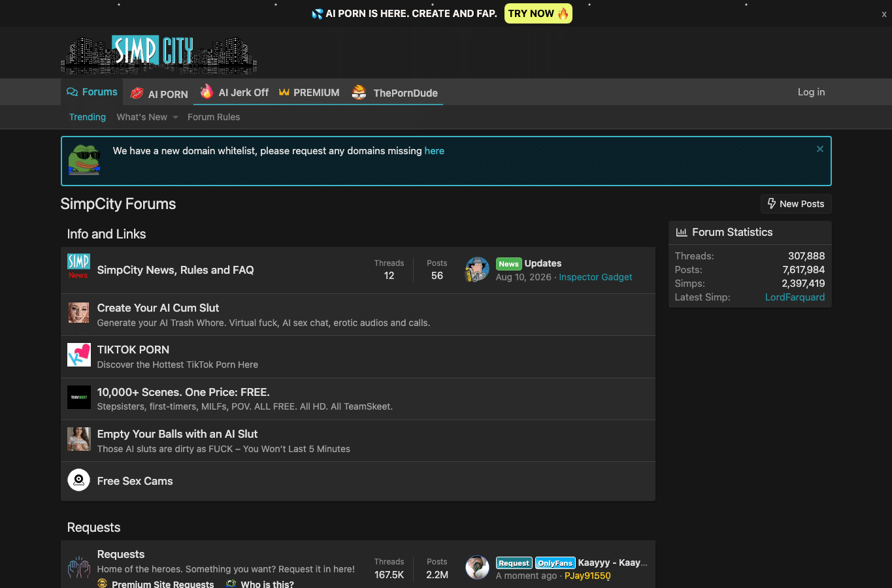Click the lightning icon on New Posts
892x588 pixels.
[772, 203]
